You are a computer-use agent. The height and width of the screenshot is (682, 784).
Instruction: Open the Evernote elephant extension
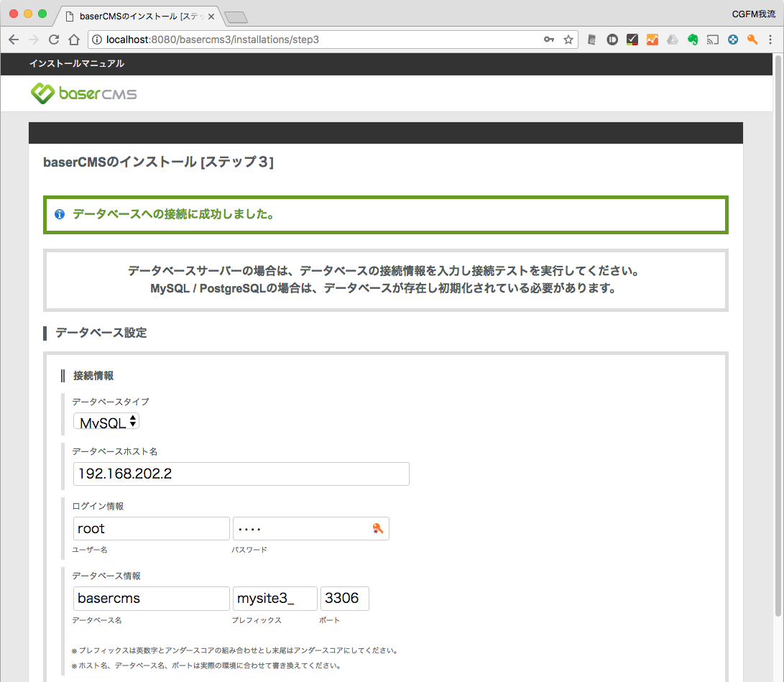693,40
